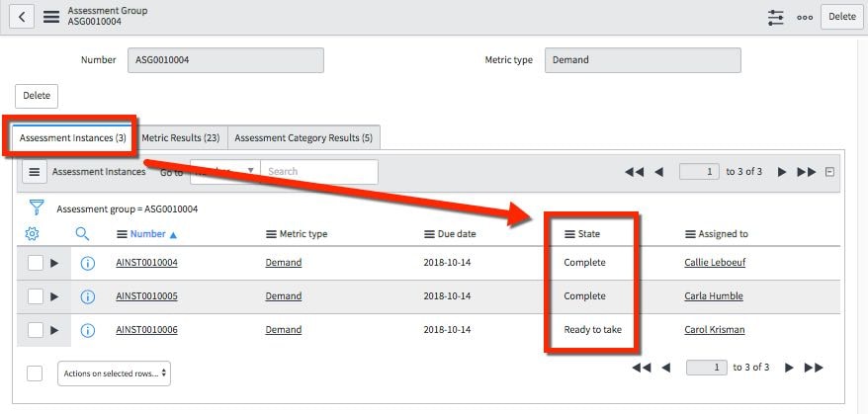Image resolution: width=868 pixels, height=414 pixels.
Task: Preview AINST0010006 record info icon
Action: click(x=87, y=330)
